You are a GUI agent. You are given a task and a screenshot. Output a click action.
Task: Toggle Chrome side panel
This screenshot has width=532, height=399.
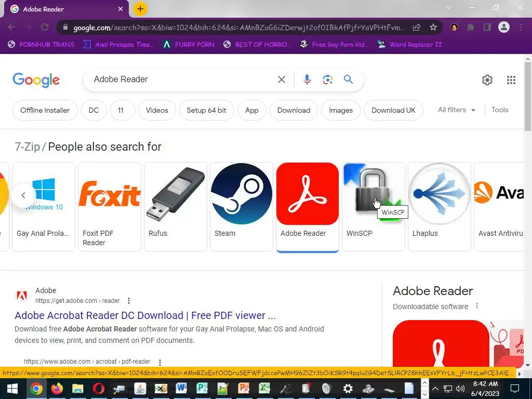click(x=487, y=27)
